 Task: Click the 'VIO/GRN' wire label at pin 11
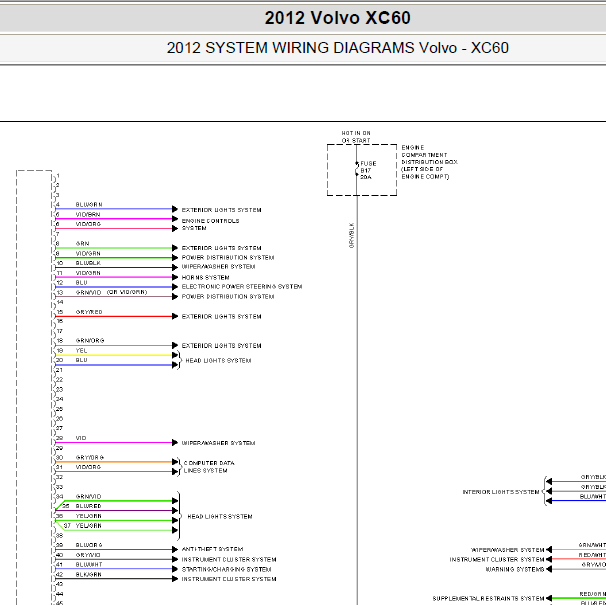[88, 273]
